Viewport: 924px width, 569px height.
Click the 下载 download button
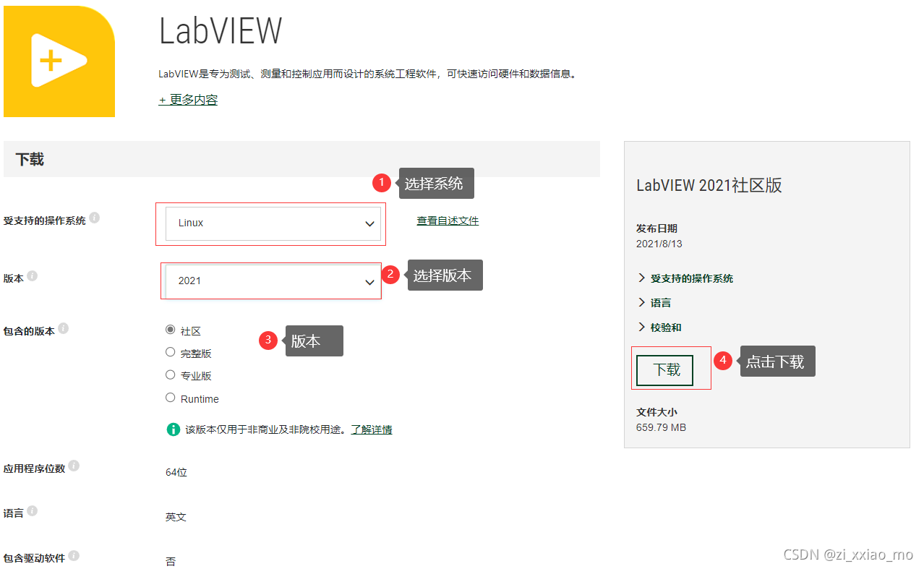(x=665, y=370)
